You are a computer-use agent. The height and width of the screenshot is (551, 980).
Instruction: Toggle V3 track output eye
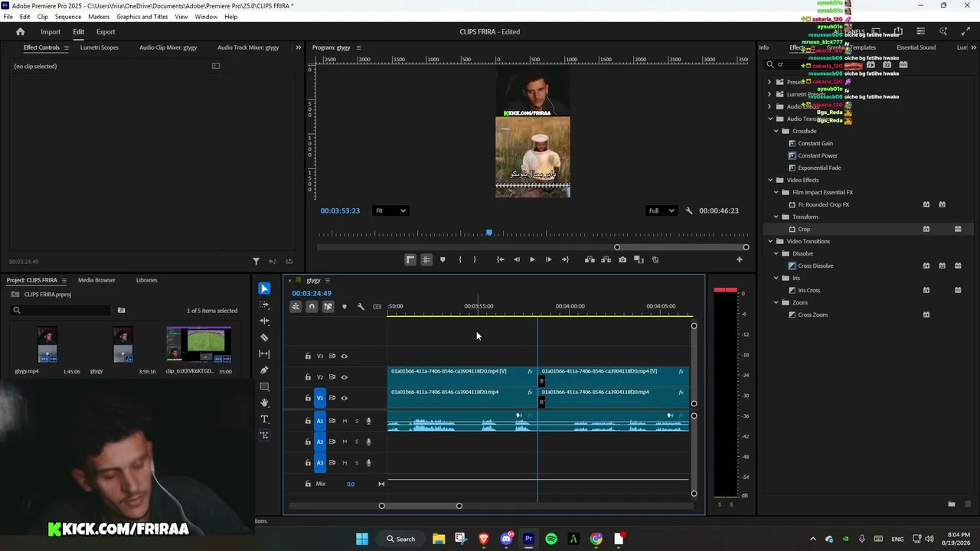(x=344, y=356)
